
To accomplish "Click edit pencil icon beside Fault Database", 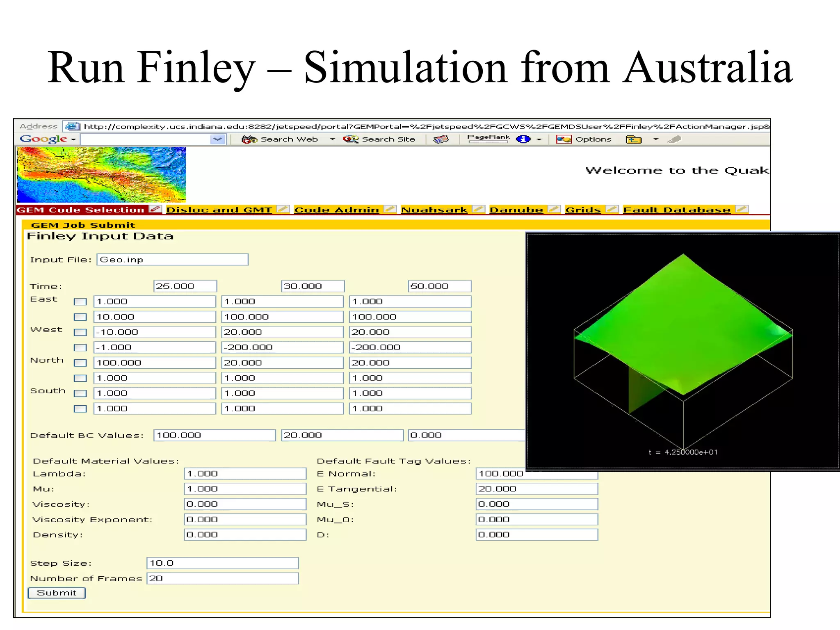I will (x=742, y=209).
